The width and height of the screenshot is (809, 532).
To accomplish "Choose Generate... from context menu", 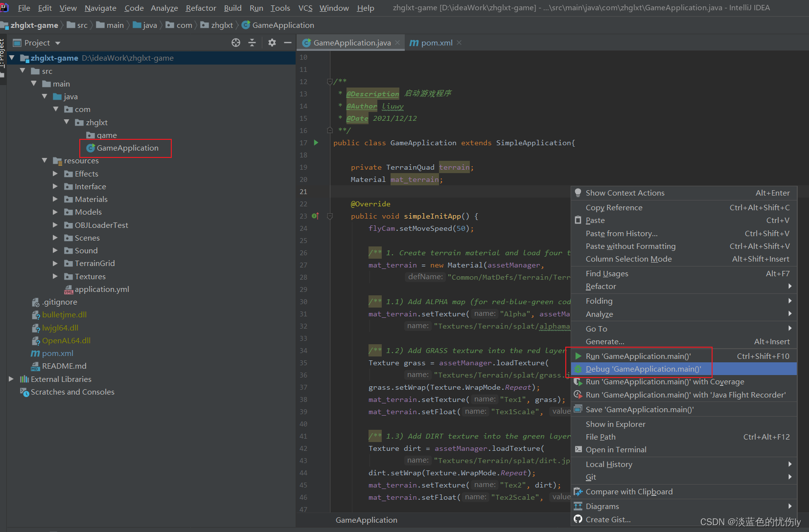I will point(684,341).
